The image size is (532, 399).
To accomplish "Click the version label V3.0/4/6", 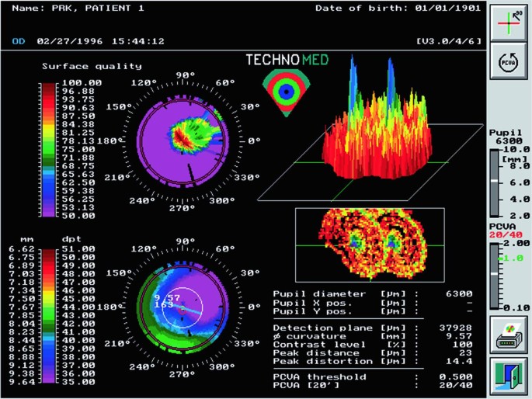I will tap(449, 40).
